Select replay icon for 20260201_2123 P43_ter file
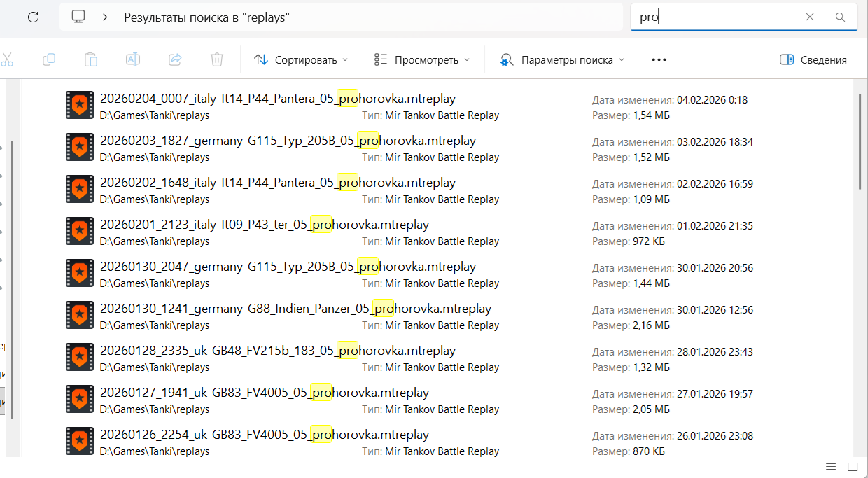The image size is (868, 478). point(80,231)
